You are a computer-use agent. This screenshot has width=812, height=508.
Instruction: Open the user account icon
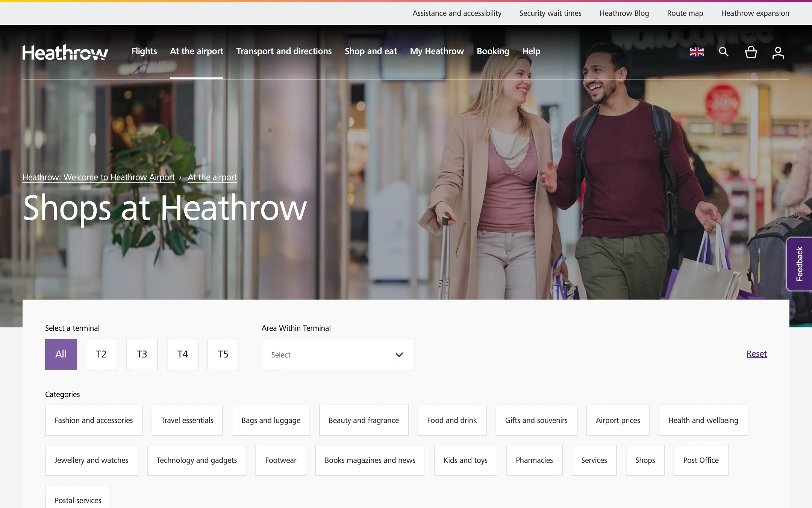(x=778, y=52)
